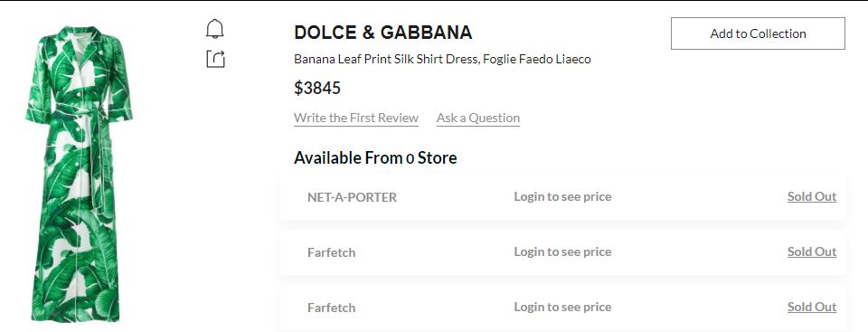Click the share arrow icon
Image resolution: width=868 pixels, height=332 pixels.
pos(215,59)
